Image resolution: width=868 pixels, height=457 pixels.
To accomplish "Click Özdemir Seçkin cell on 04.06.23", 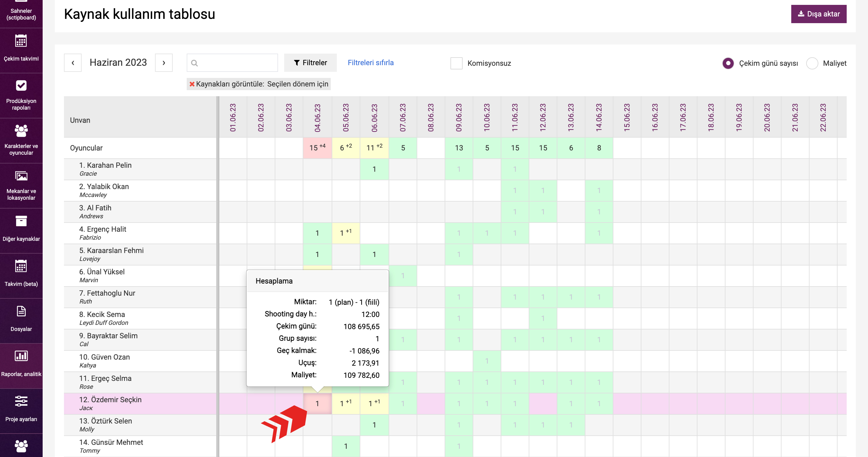I will [x=317, y=403].
